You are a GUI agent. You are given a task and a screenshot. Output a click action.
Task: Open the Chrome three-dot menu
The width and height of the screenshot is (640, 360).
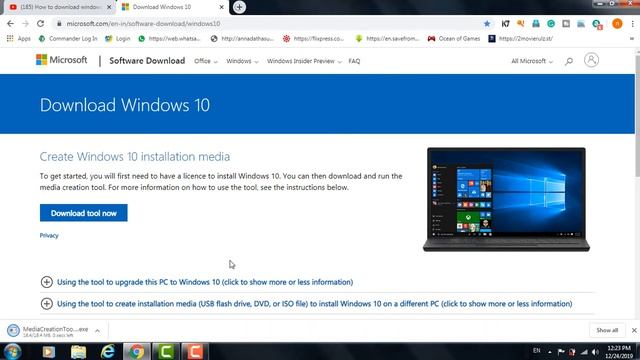click(633, 24)
